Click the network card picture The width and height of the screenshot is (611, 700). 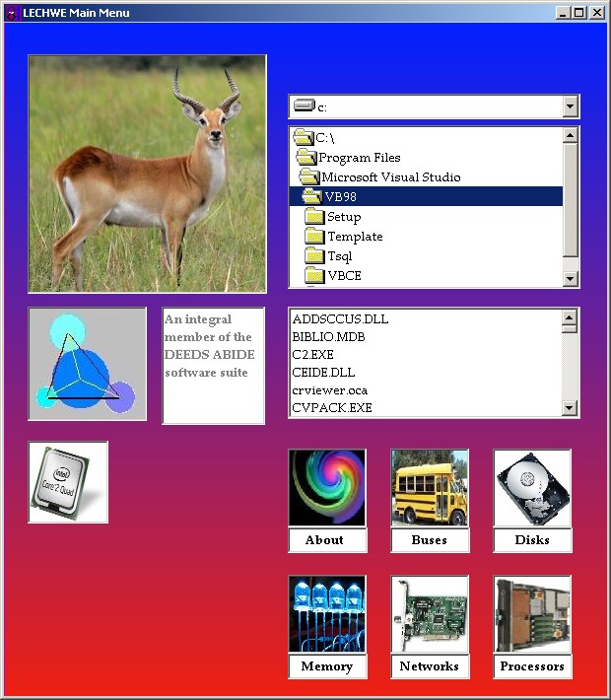pyautogui.click(x=430, y=614)
